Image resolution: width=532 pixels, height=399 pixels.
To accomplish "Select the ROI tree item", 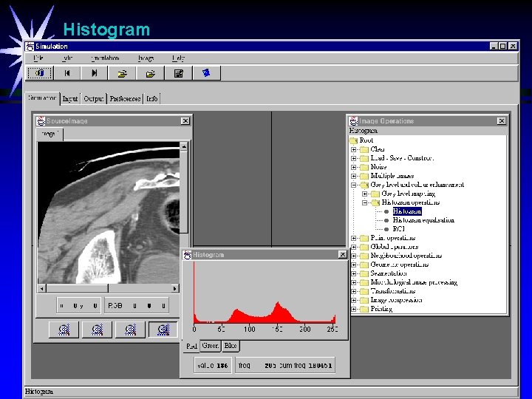I will point(399,229).
